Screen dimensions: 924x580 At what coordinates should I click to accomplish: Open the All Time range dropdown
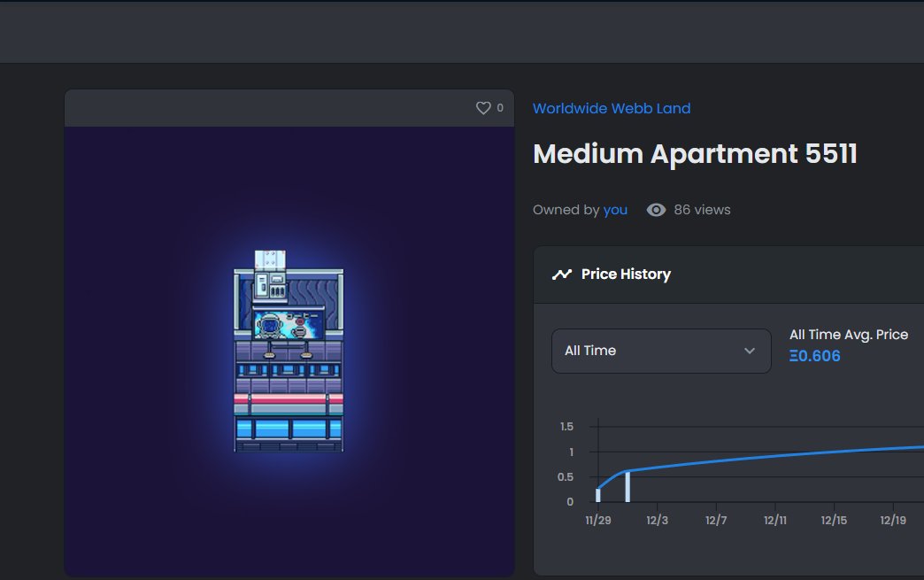click(661, 351)
